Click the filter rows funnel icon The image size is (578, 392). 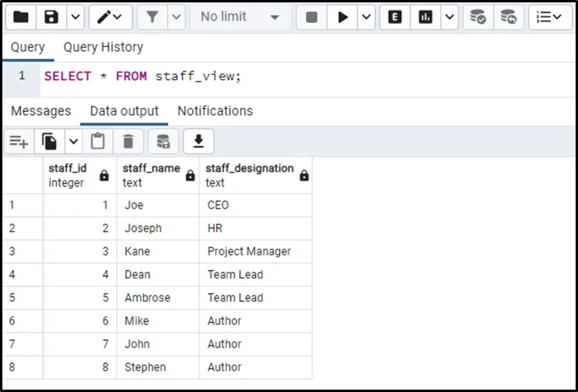pyautogui.click(x=152, y=17)
